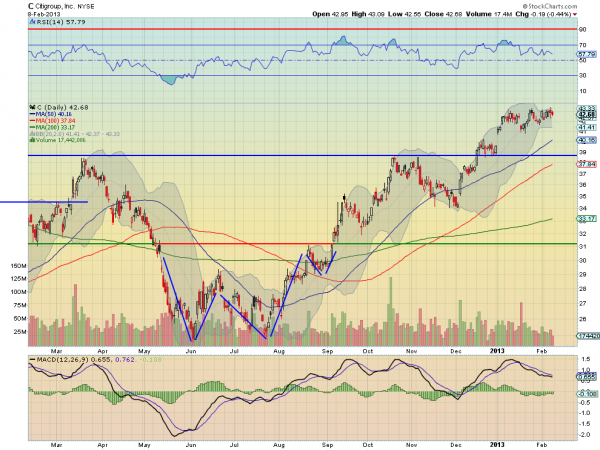Click the 39 price axis label
This screenshot has height=450, width=600.
[582, 152]
